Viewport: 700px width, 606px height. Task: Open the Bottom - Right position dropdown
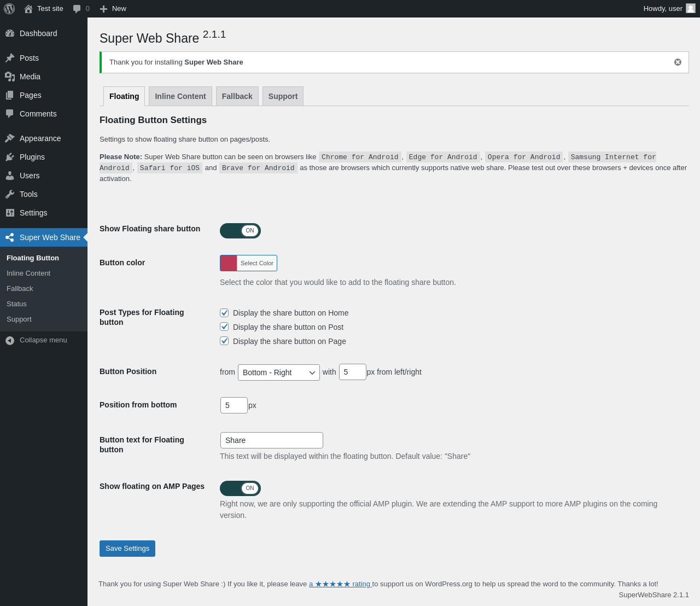[x=279, y=372]
